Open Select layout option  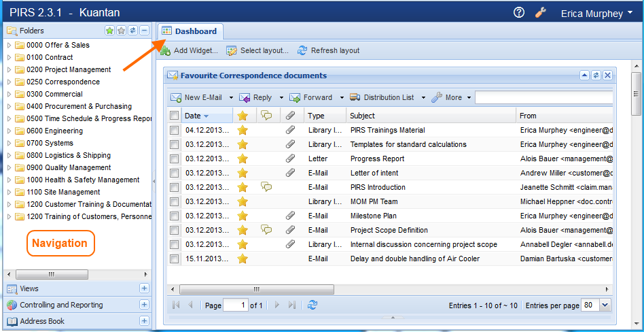[x=257, y=50]
